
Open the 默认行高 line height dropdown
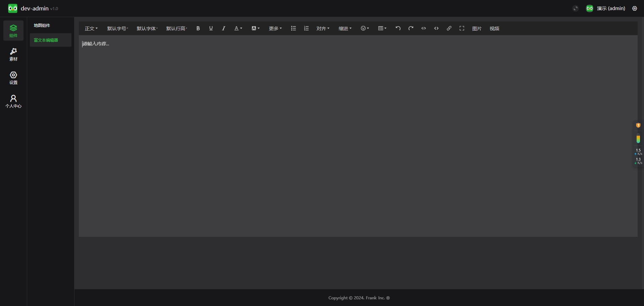click(177, 29)
